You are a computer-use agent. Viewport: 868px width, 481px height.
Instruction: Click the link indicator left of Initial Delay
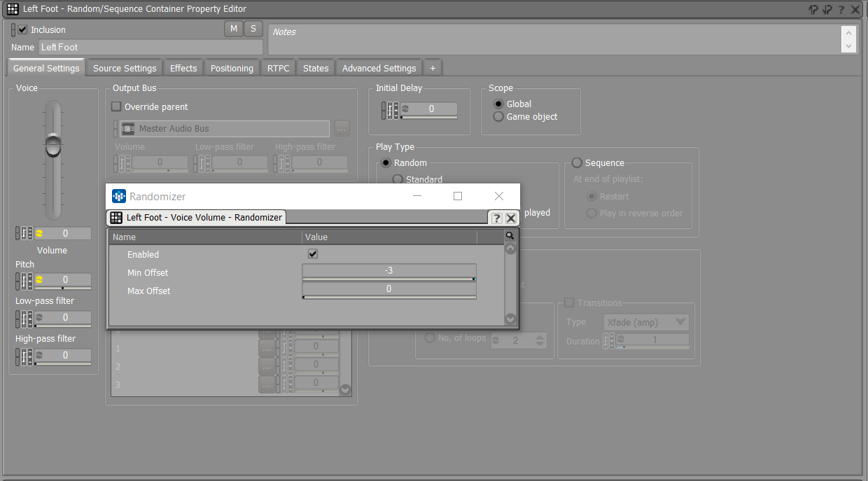(x=384, y=110)
